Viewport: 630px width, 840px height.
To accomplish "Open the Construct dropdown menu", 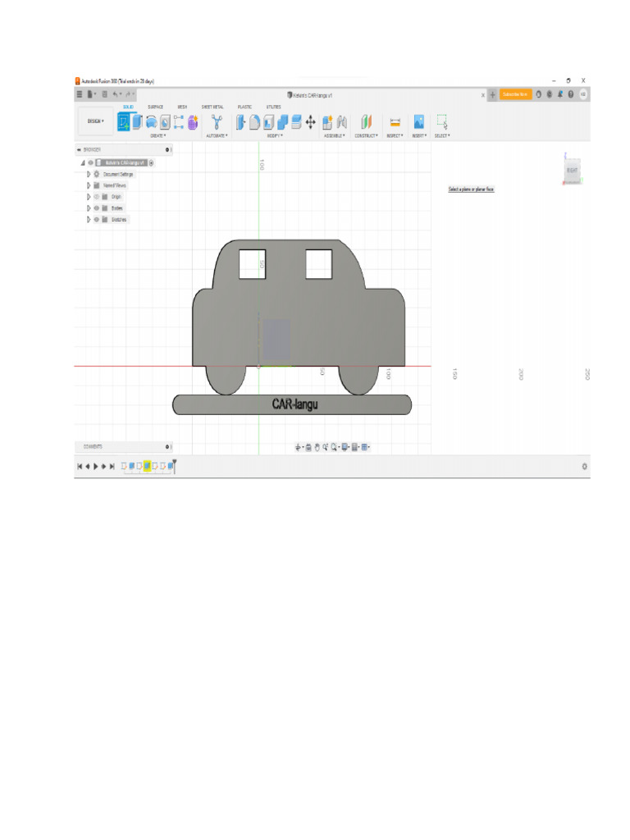I will point(366,135).
